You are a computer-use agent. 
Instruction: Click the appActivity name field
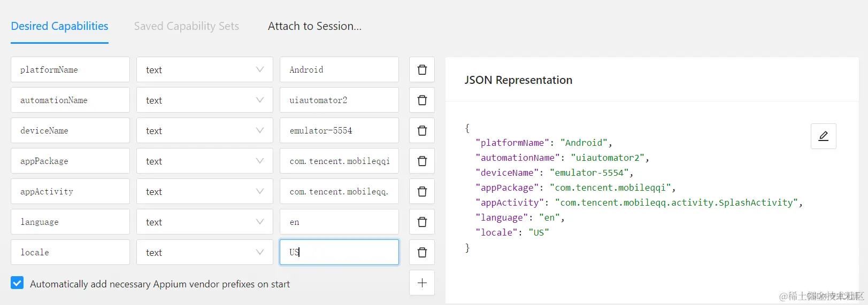click(70, 191)
